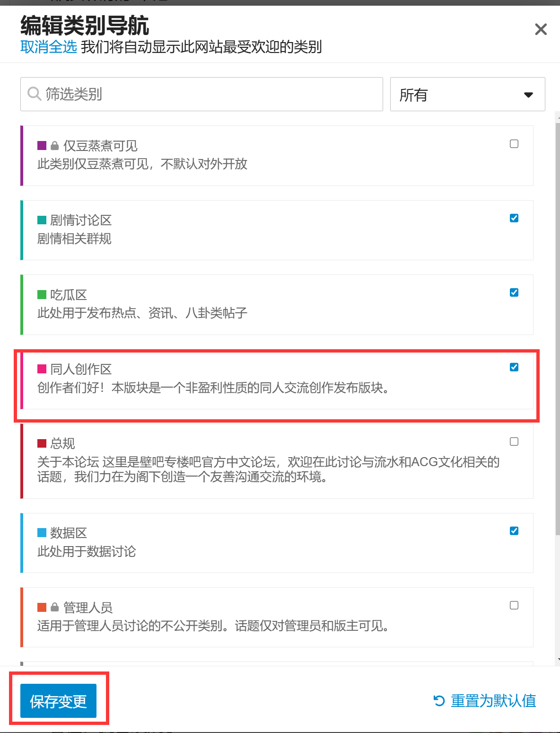
Task: Click the teal square beside 剧情讨论区
Action: tap(42, 220)
